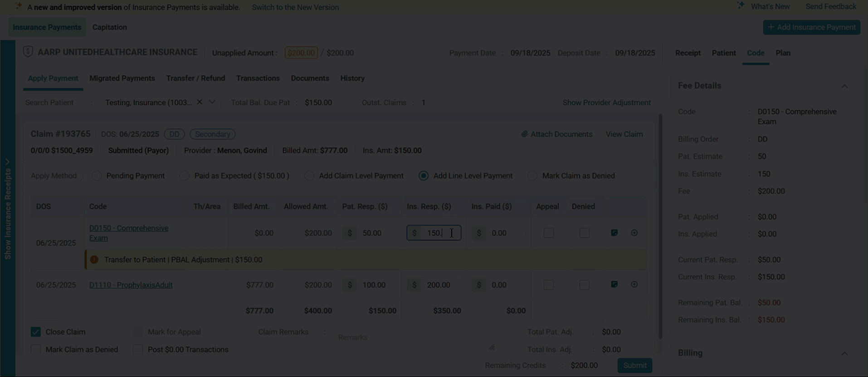Open D0150 - Comprehensive Exam code link
Screen dimensions: 868x377
129,233
